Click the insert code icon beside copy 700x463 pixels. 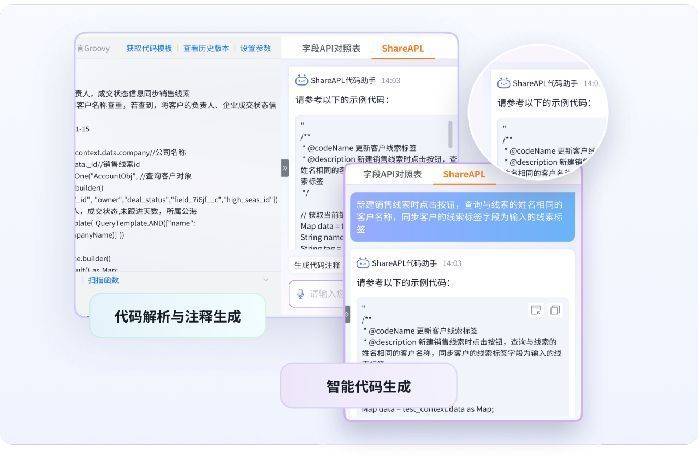coord(537,310)
